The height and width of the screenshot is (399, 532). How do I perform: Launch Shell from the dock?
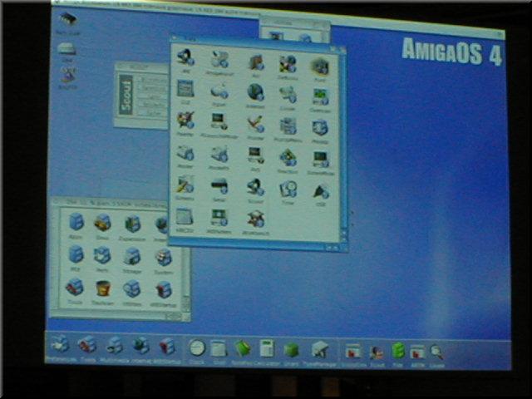(x=219, y=348)
